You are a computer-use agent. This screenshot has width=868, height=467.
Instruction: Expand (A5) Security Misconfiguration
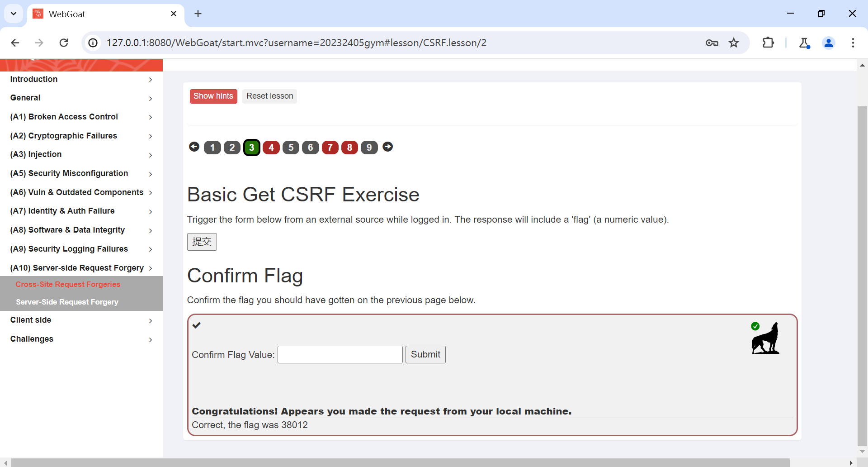click(x=81, y=173)
